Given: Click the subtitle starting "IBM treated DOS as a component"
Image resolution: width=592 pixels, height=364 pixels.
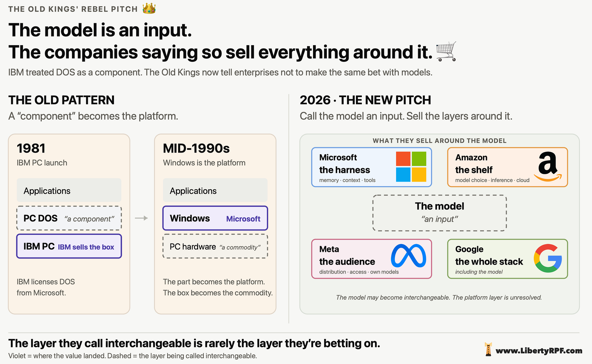Looking at the screenshot, I should point(220,72).
